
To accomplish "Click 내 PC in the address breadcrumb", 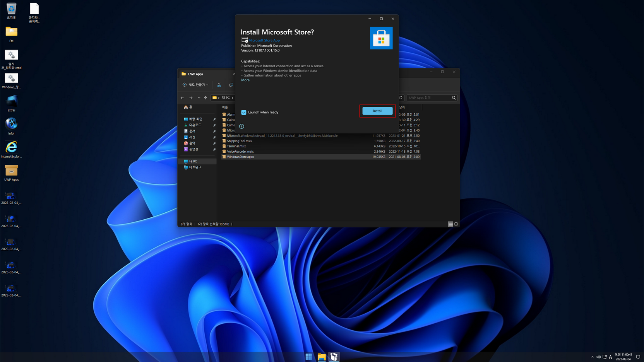I will click(226, 98).
